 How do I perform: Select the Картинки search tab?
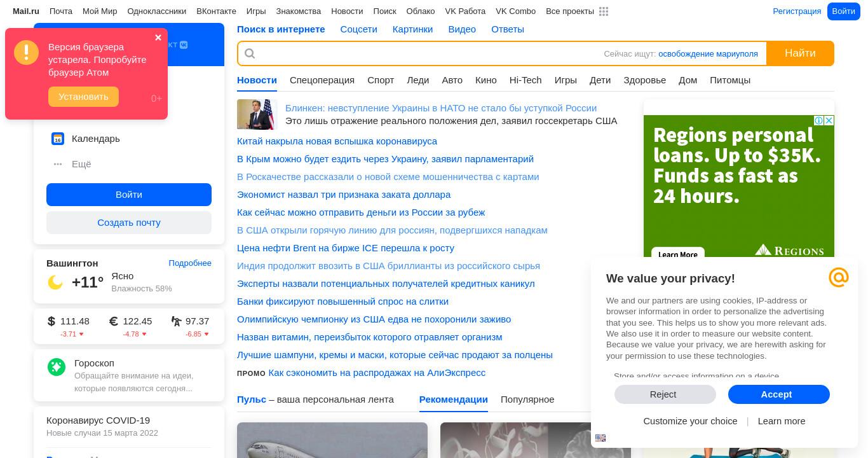click(412, 29)
